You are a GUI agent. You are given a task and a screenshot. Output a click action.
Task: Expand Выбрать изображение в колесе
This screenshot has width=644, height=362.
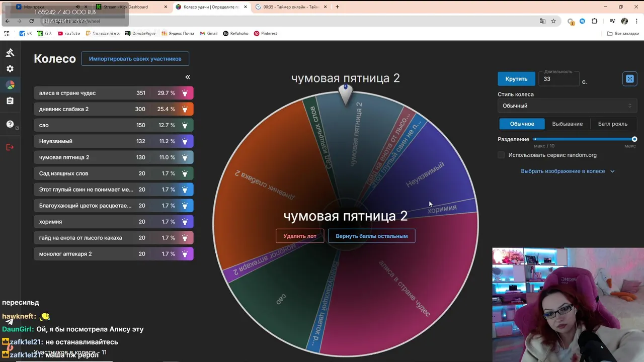point(568,171)
